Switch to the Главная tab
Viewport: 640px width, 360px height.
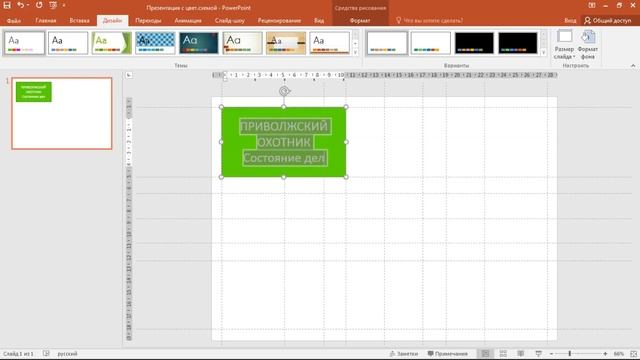point(46,20)
